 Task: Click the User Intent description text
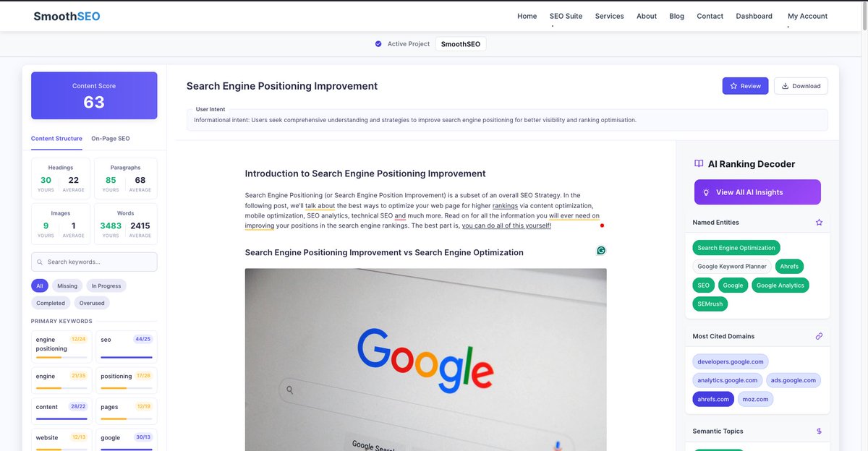pos(415,120)
